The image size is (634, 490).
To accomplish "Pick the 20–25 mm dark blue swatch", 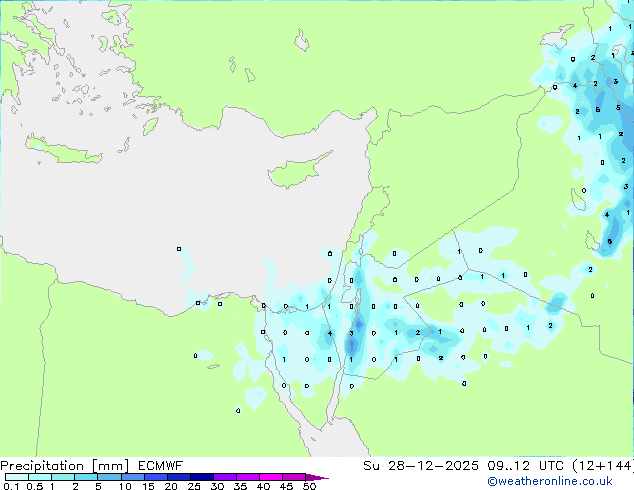I will (178, 477).
